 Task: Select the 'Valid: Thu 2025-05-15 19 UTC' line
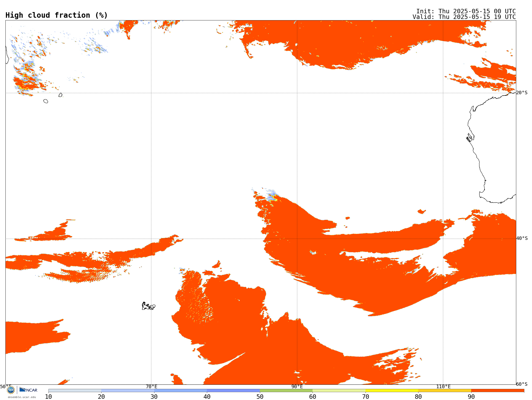pos(464,17)
